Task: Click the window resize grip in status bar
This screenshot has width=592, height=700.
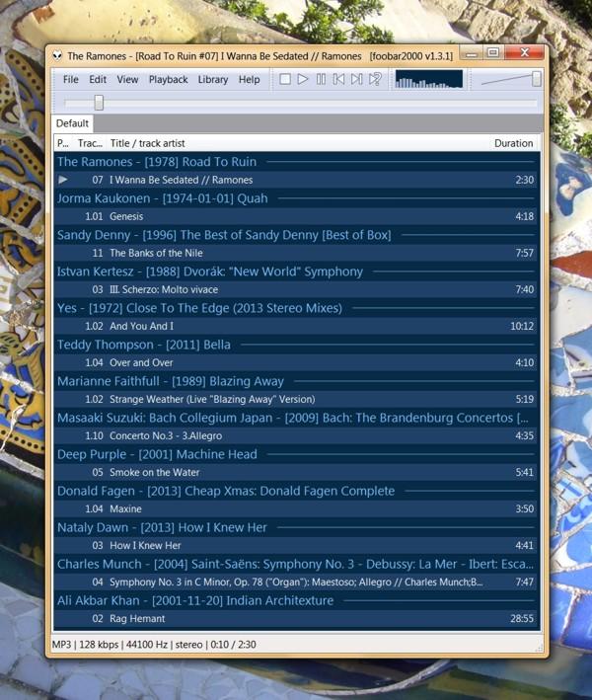Action: coord(539,648)
